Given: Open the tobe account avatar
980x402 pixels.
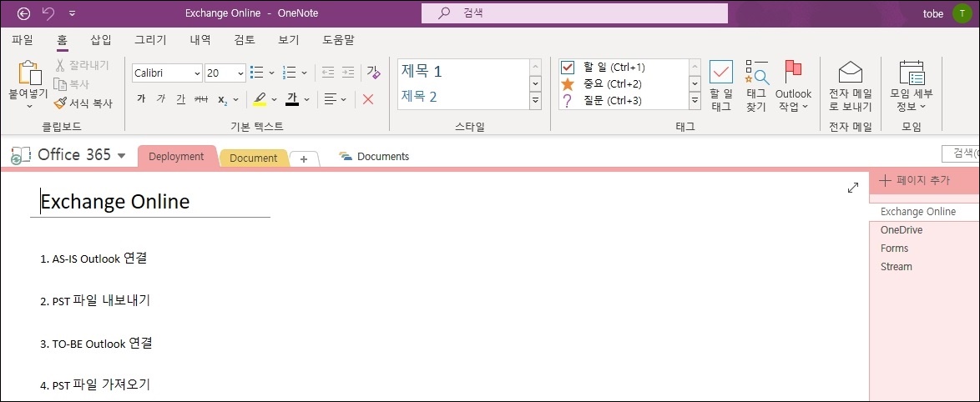Looking at the screenshot, I should 962,13.
